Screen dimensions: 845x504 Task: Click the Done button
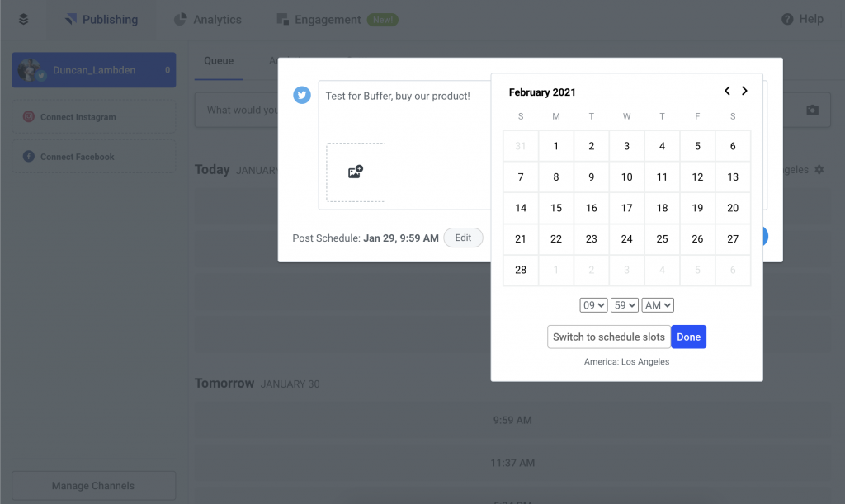688,337
